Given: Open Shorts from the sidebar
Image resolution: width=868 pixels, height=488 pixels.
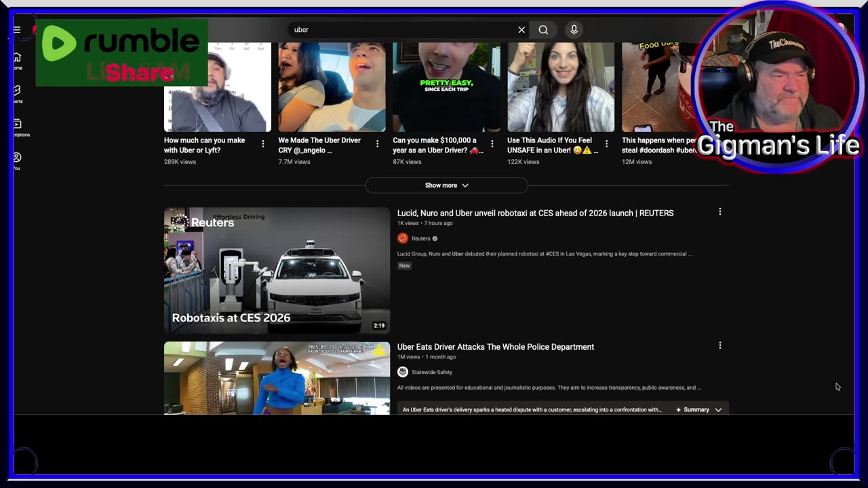Looking at the screenshot, I should click(x=17, y=94).
